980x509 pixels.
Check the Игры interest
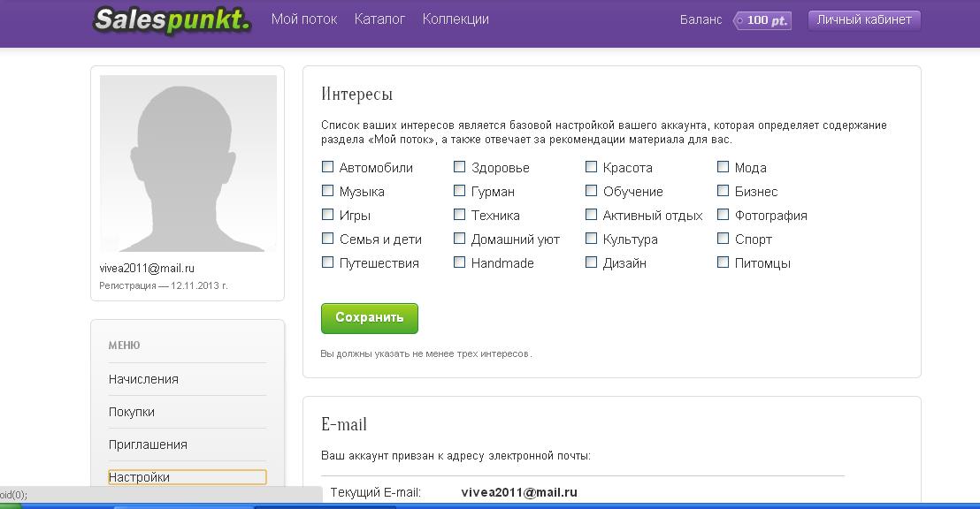coord(327,214)
